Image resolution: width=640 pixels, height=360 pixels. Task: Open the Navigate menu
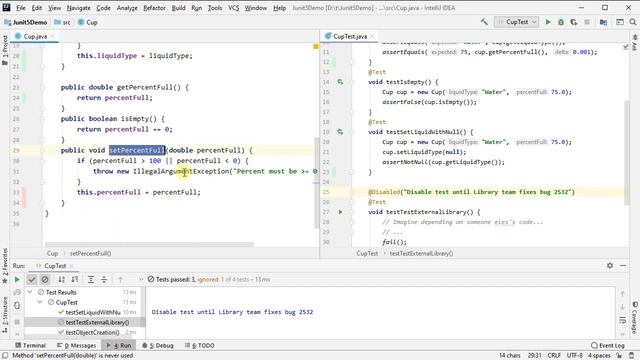click(x=78, y=8)
